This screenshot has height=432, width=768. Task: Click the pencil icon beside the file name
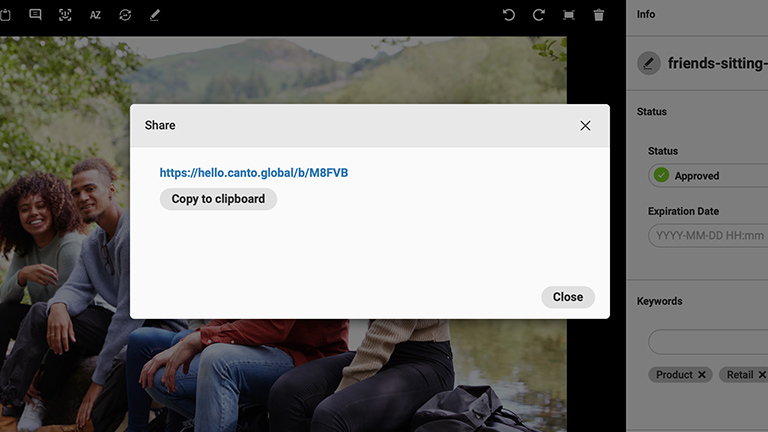coord(648,63)
